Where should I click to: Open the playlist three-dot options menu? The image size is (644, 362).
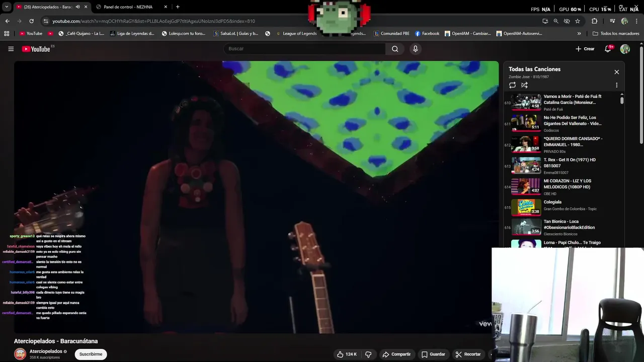[x=616, y=85]
